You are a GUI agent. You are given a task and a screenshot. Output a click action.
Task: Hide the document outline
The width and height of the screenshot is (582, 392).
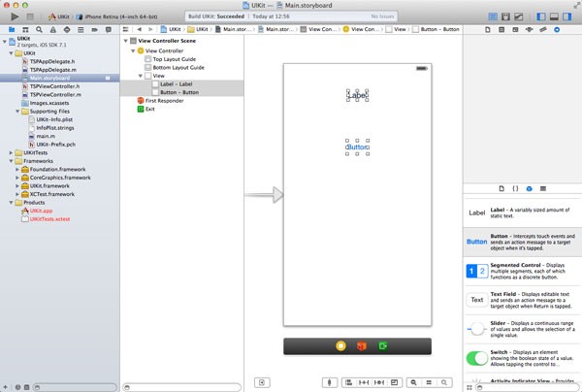pyautogui.click(x=262, y=382)
